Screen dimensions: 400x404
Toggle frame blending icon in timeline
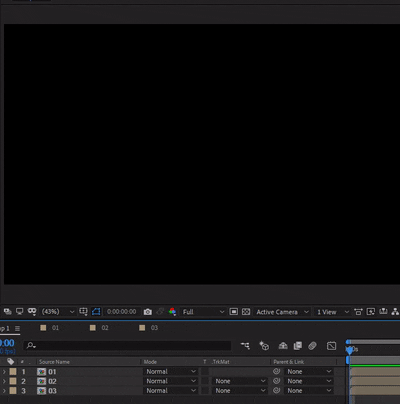click(297, 346)
